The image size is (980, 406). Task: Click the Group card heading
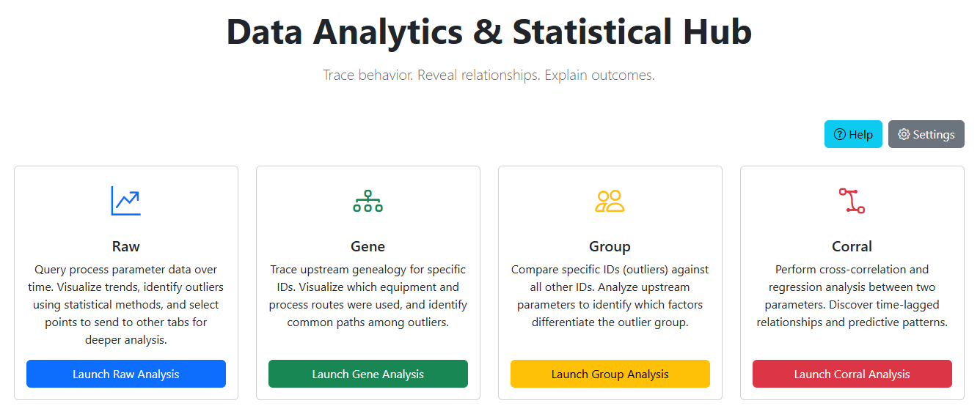tap(610, 246)
